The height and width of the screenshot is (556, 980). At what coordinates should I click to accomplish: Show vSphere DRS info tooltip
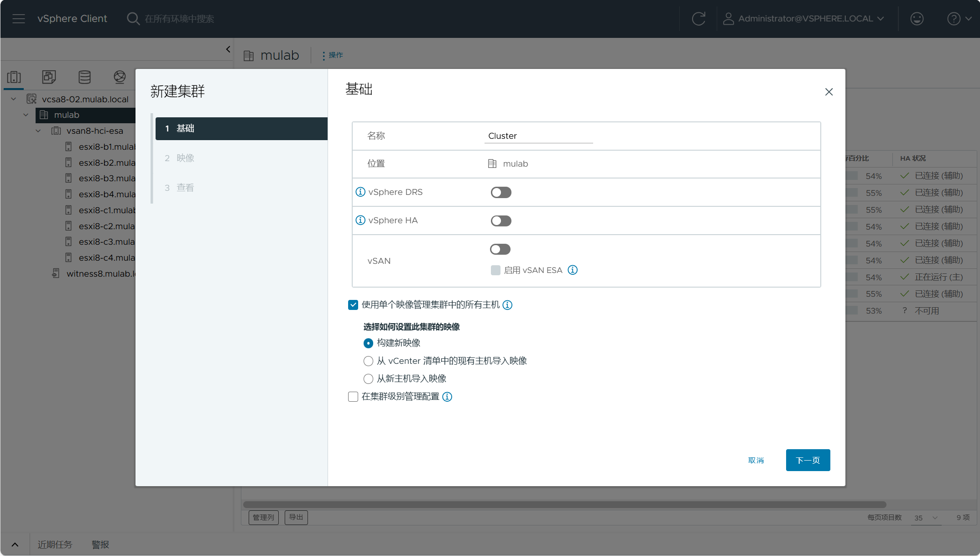[360, 192]
